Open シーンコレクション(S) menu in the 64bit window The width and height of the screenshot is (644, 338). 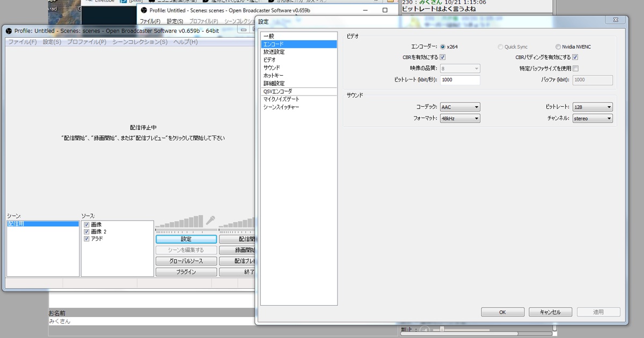pyautogui.click(x=140, y=42)
